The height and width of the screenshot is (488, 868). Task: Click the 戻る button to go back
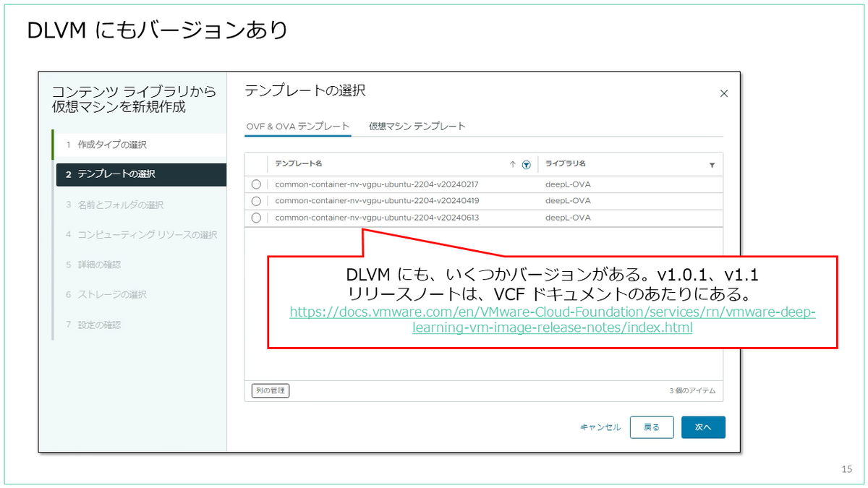[652, 427]
